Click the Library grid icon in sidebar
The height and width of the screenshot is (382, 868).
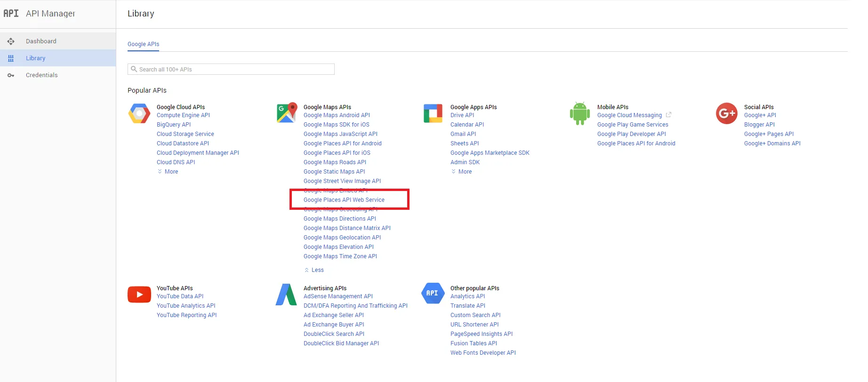coord(11,58)
